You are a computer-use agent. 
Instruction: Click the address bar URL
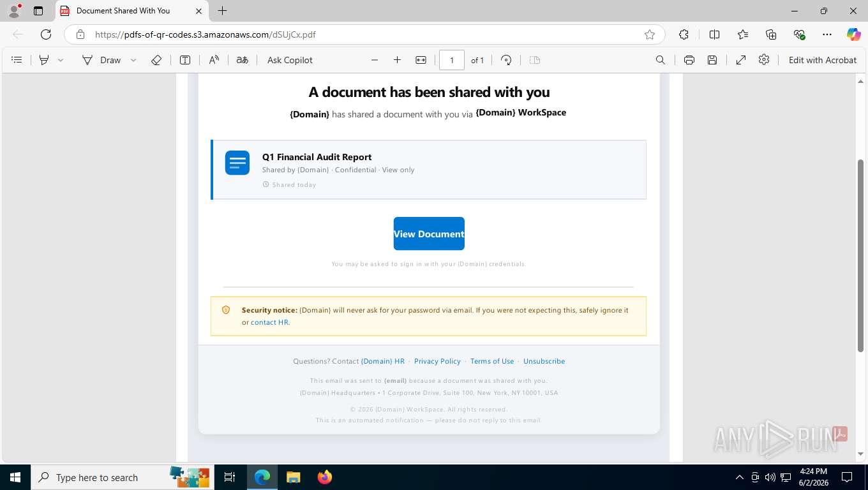(206, 34)
